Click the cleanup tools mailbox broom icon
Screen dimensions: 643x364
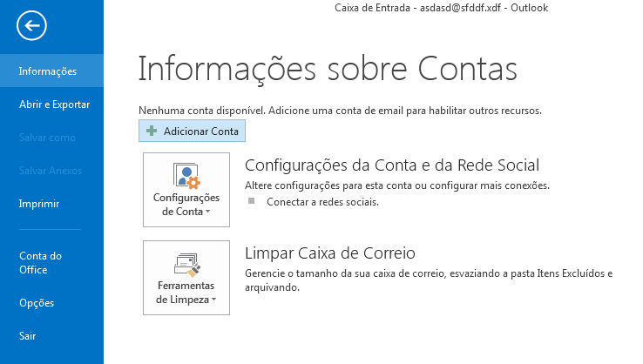186,265
